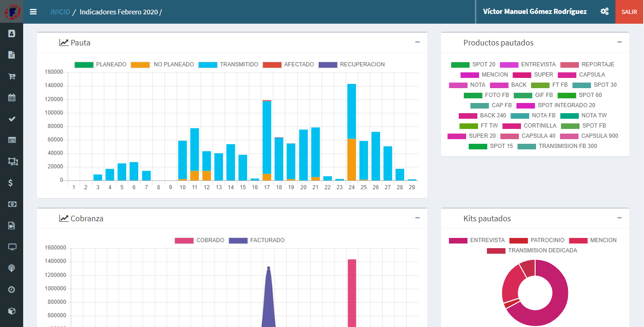This screenshot has height=327, width=644.
Task: Open the desktop monitor sidebar icon
Action: [12, 247]
